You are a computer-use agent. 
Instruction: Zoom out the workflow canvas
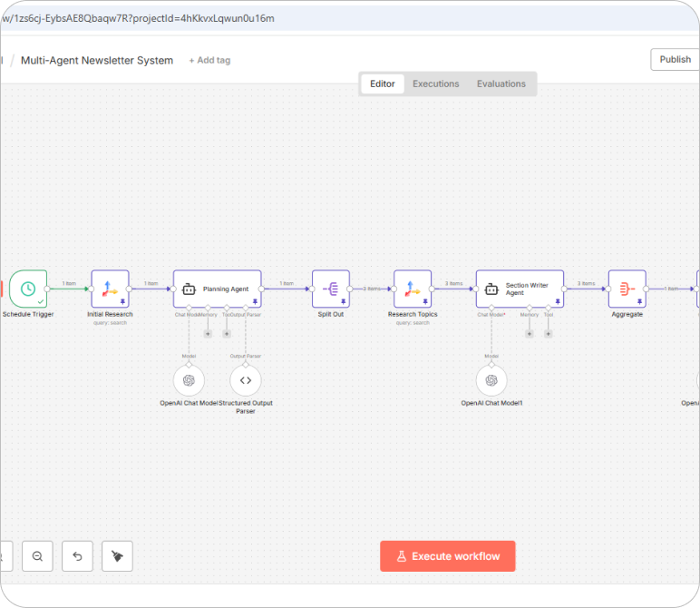37,556
